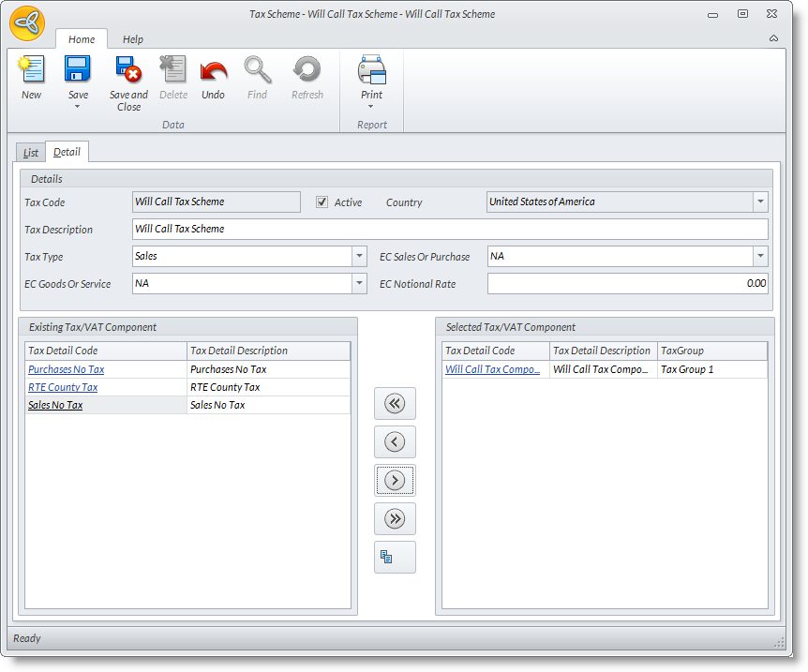808x672 pixels.
Task: Click Save and Close icon
Action: [128, 70]
